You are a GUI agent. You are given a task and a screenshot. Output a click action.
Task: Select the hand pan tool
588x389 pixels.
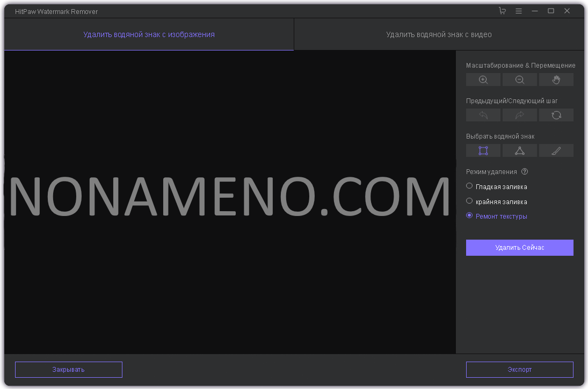[x=556, y=80]
